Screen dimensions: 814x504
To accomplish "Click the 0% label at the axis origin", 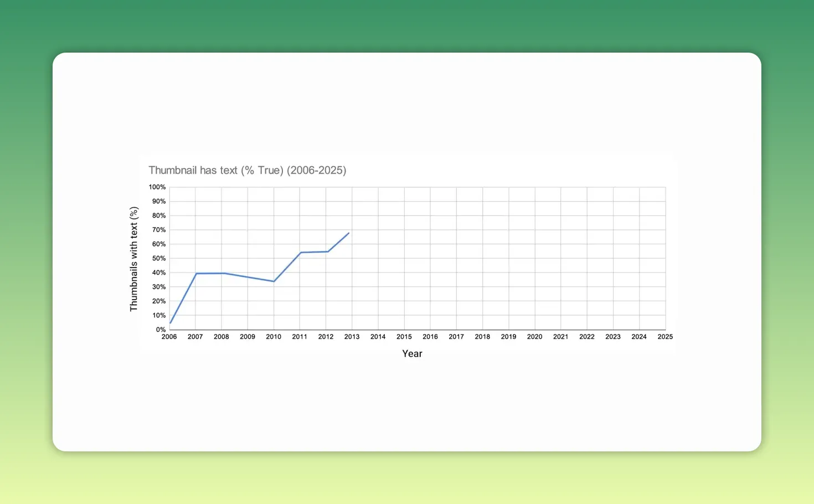I will point(160,329).
